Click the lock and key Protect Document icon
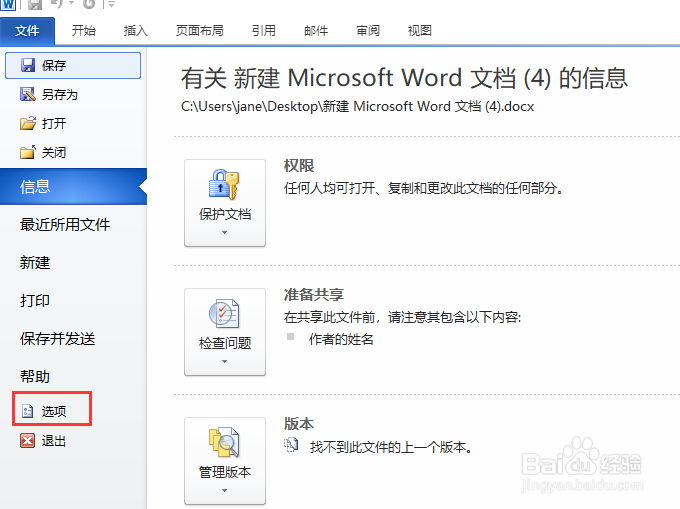The image size is (680, 509). pos(224,184)
